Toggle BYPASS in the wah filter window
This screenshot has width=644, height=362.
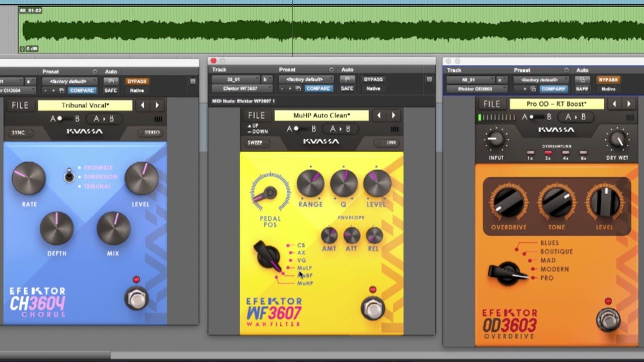coord(373,79)
